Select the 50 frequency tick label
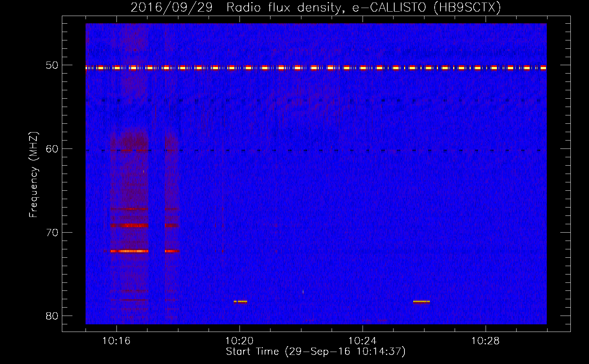 tap(52, 65)
